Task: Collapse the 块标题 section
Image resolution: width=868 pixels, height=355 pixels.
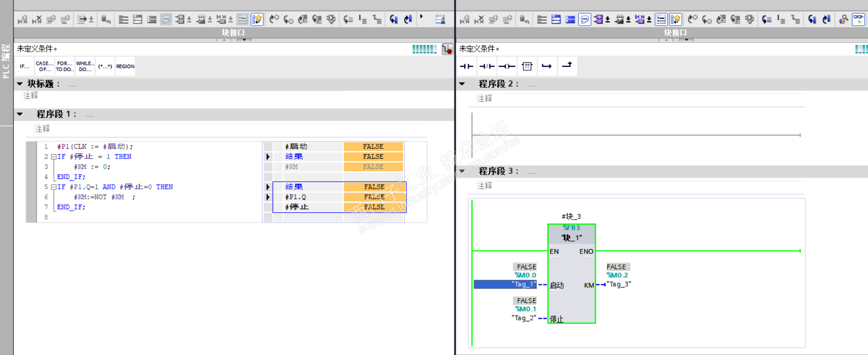Action: coord(20,84)
